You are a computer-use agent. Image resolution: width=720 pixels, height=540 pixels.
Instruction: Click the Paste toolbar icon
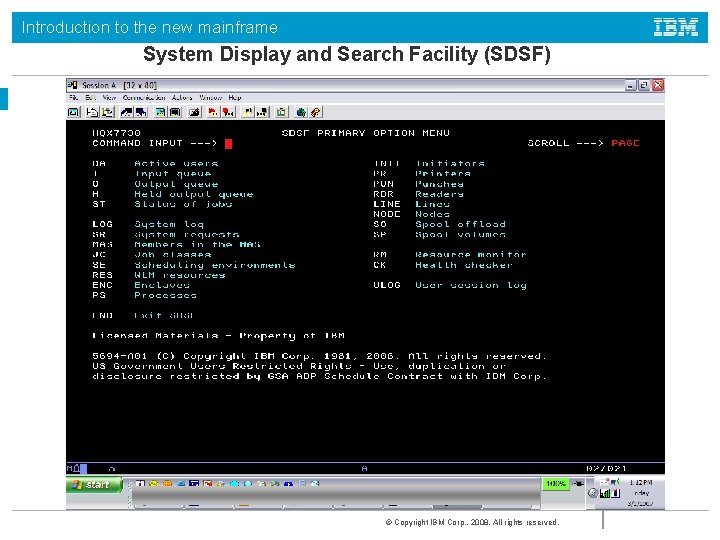[x=108, y=112]
